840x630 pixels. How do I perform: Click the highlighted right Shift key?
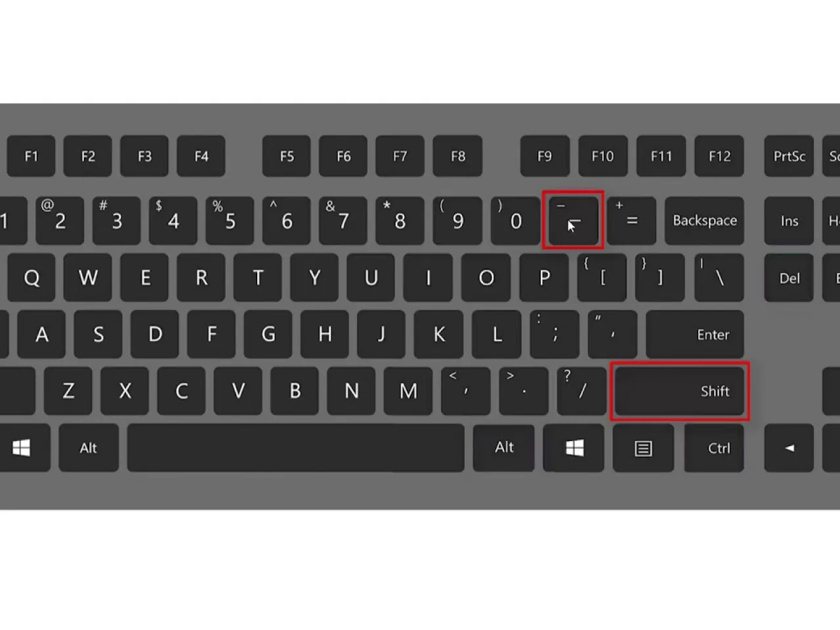(680, 391)
